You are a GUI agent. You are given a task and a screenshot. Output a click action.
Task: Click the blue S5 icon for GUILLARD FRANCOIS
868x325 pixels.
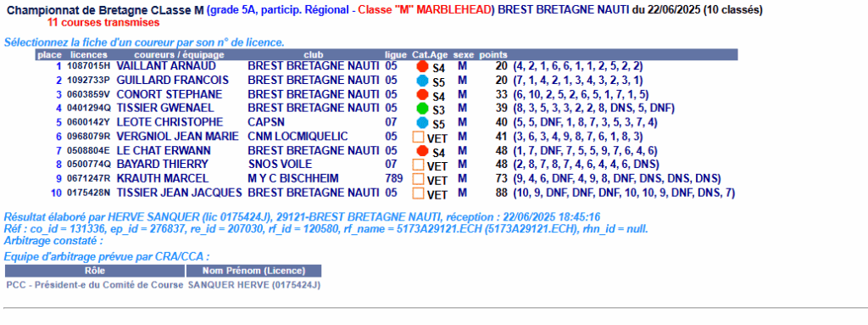pyautogui.click(x=422, y=81)
